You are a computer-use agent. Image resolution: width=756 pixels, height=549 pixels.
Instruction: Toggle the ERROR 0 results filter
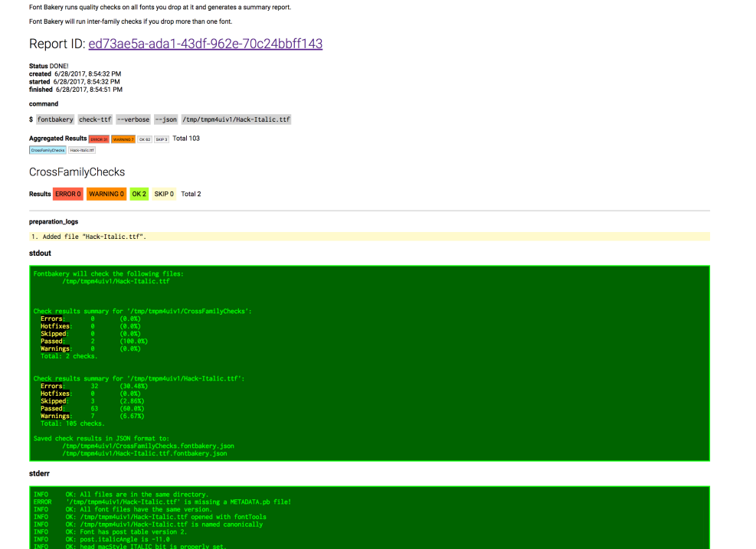tap(68, 194)
